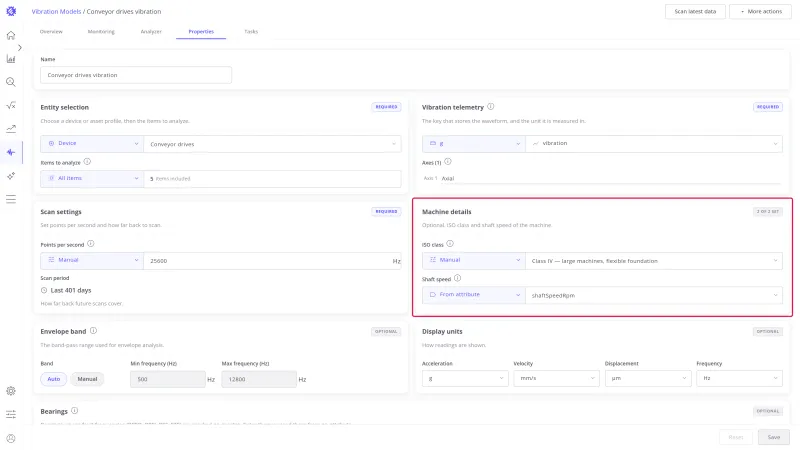This screenshot has width=800, height=450.
Task: Open the All items selector dropdown
Action: (x=92, y=179)
